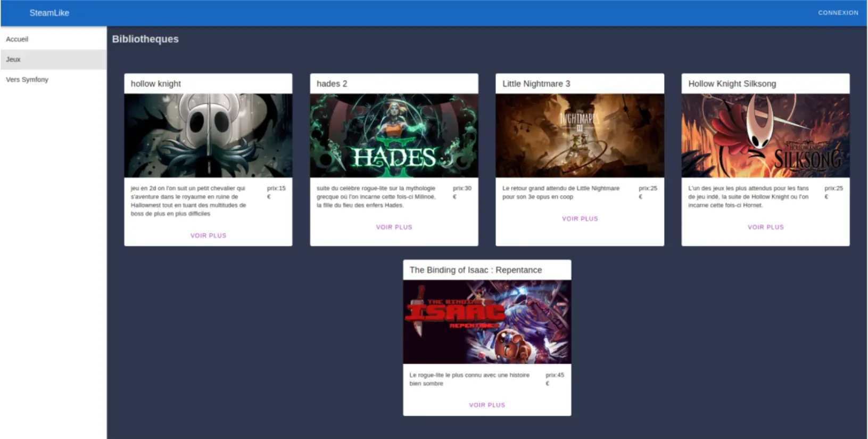Select the Little Nightmares III cover image

(x=580, y=136)
